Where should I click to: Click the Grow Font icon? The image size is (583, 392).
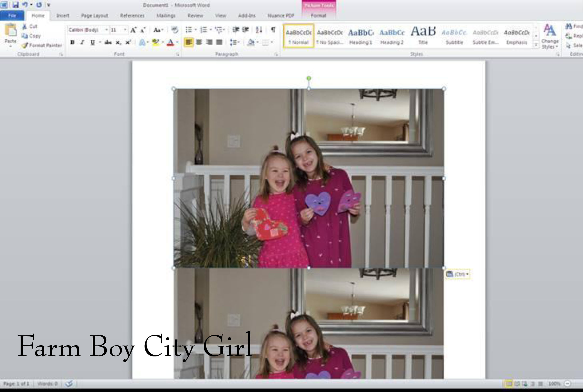133,30
